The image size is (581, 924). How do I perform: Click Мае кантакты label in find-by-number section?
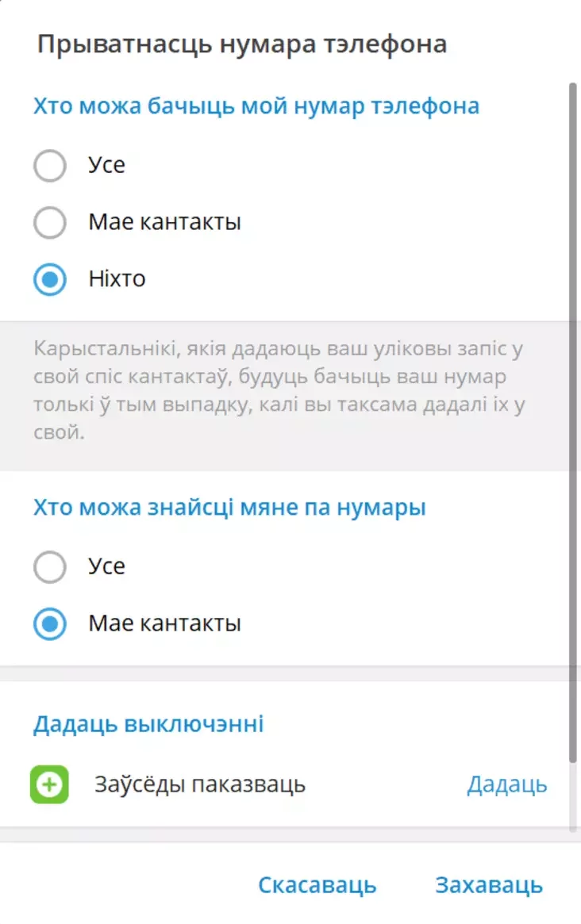164,623
